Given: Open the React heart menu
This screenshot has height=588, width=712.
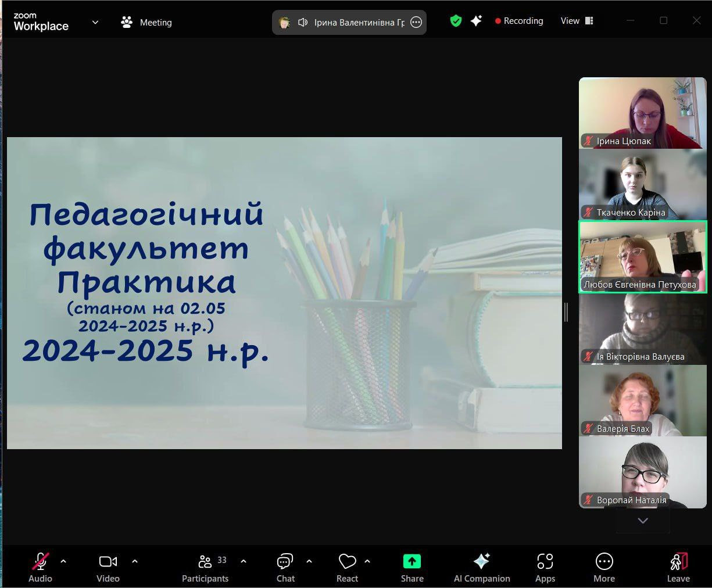Looking at the screenshot, I should pyautogui.click(x=347, y=567).
